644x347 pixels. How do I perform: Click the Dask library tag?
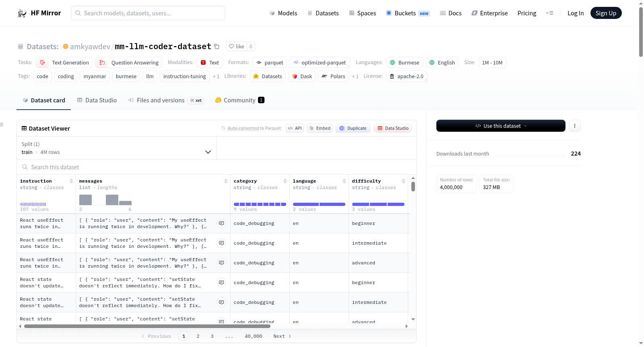[x=302, y=76]
